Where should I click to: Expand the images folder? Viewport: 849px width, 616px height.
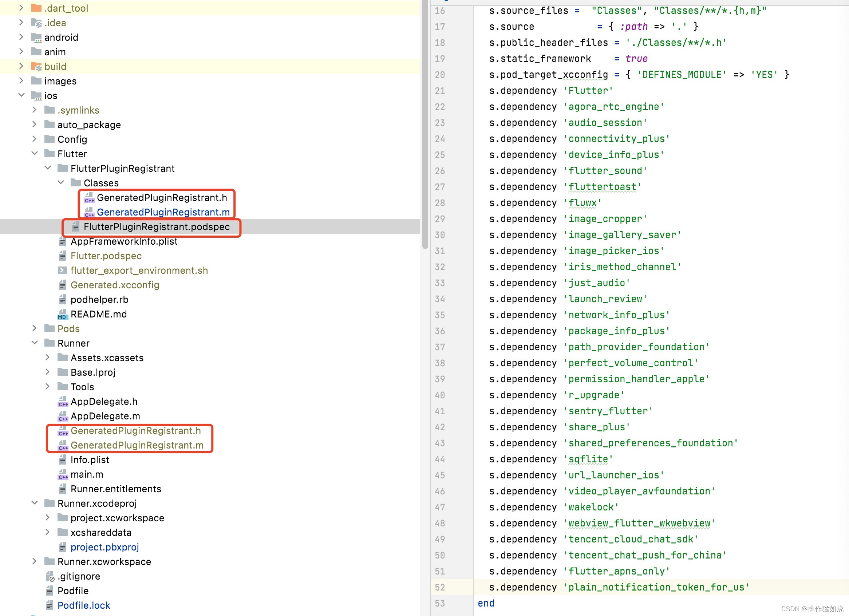(21, 80)
